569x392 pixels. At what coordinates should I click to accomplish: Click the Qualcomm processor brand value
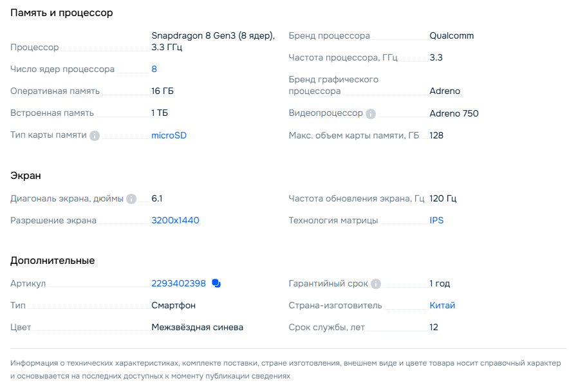coord(451,35)
